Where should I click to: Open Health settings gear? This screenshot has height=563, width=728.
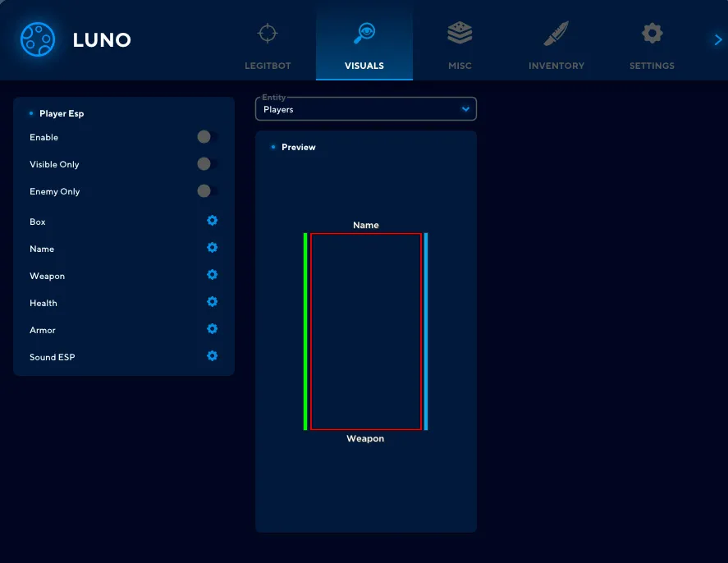tap(213, 302)
